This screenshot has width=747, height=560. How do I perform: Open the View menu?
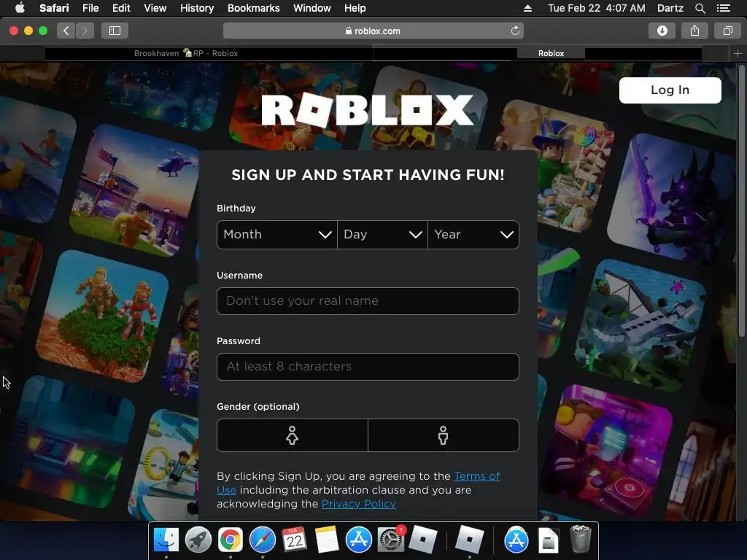155,8
